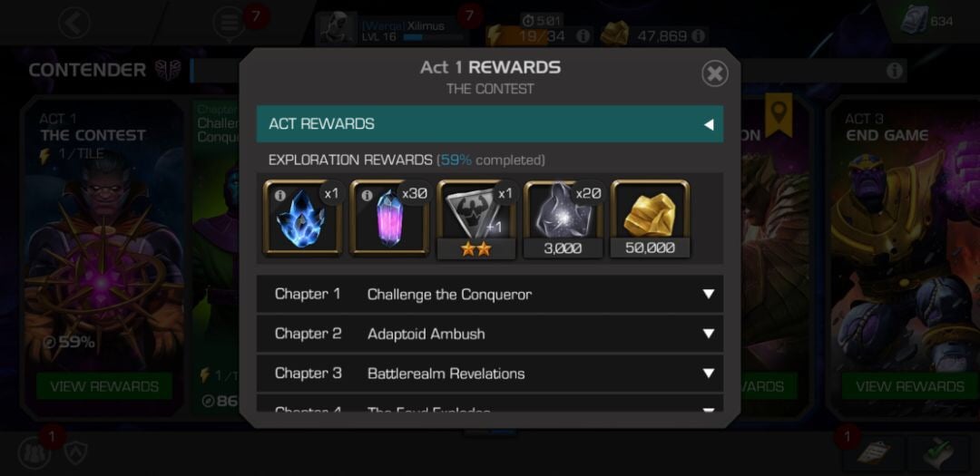Viewport: 980px width, 476px height.
Task: Select the two-star hero reward icon
Action: click(476, 219)
